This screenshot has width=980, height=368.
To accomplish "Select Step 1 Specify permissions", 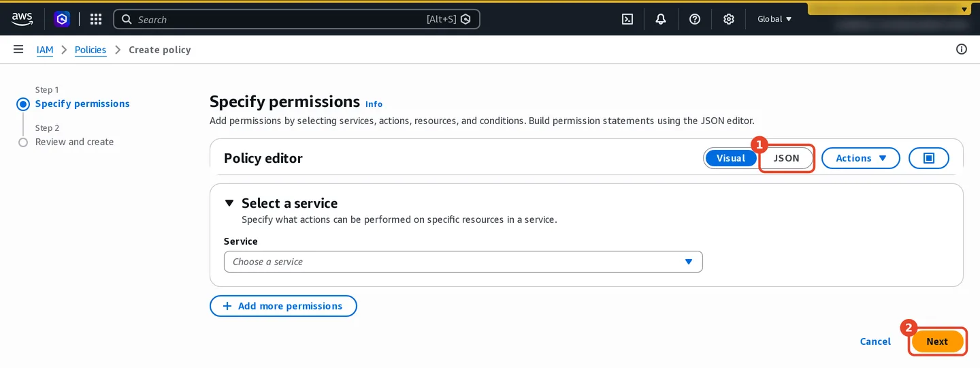I will point(82,104).
